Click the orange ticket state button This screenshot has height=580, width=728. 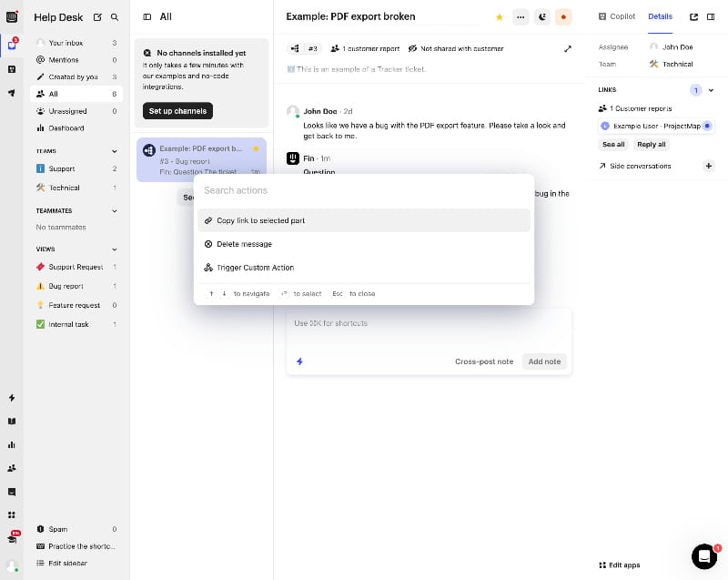coord(563,17)
